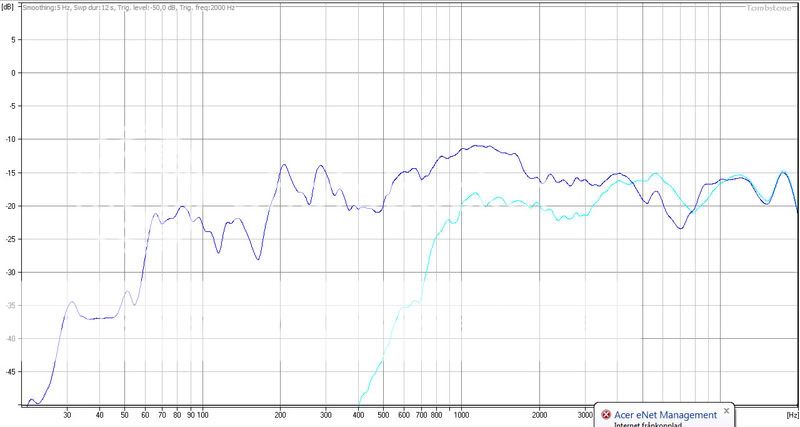800x427 pixels.
Task: Click the dark blue curve plateau near 40 Hz
Action: pyautogui.click(x=100, y=318)
